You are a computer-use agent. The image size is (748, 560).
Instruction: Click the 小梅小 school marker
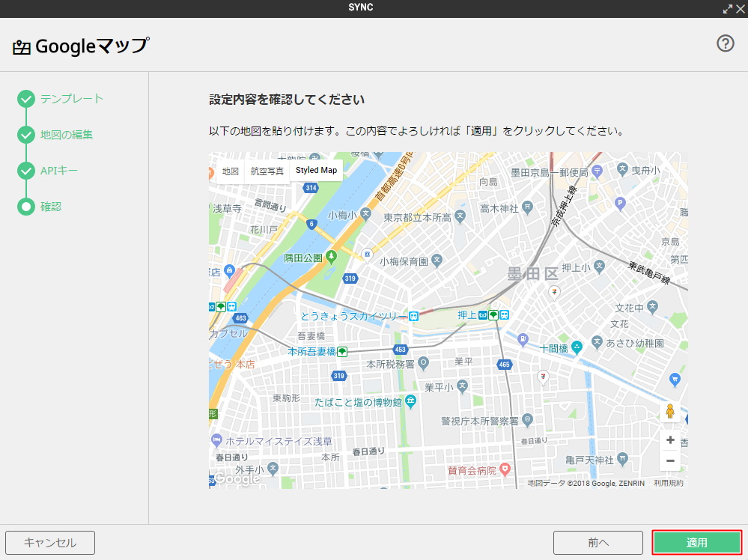pos(366,213)
